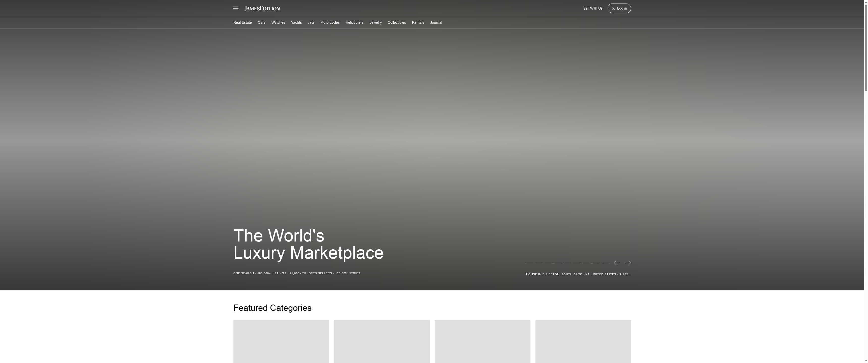Image resolution: width=868 pixels, height=363 pixels.
Task: Click the first Featured Categories card
Action: pyautogui.click(x=281, y=342)
